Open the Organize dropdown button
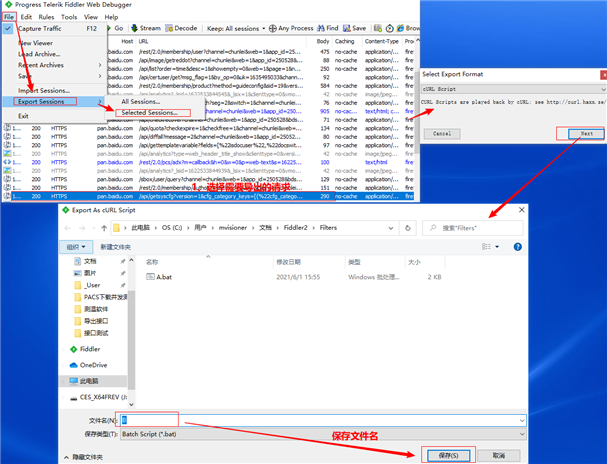 coord(76,247)
